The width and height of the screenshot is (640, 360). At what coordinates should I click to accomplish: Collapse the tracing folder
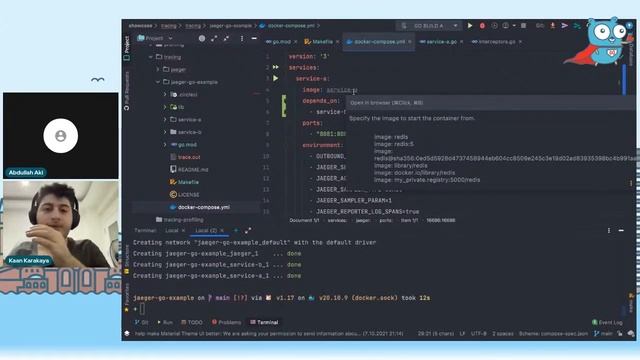[151, 57]
